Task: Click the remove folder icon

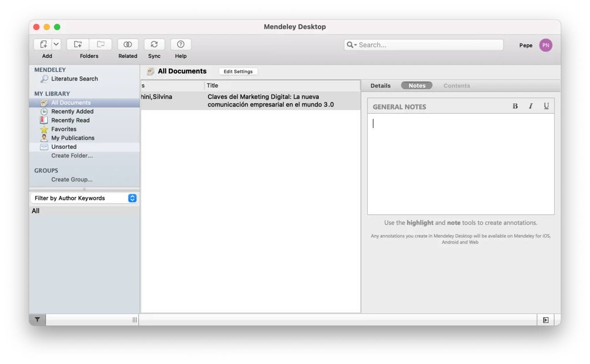Action: pyautogui.click(x=101, y=44)
